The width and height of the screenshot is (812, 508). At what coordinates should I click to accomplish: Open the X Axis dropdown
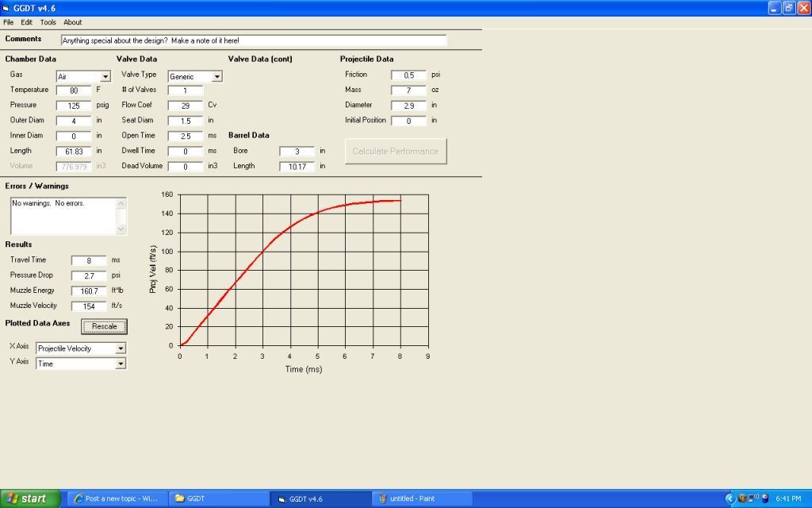[121, 348]
